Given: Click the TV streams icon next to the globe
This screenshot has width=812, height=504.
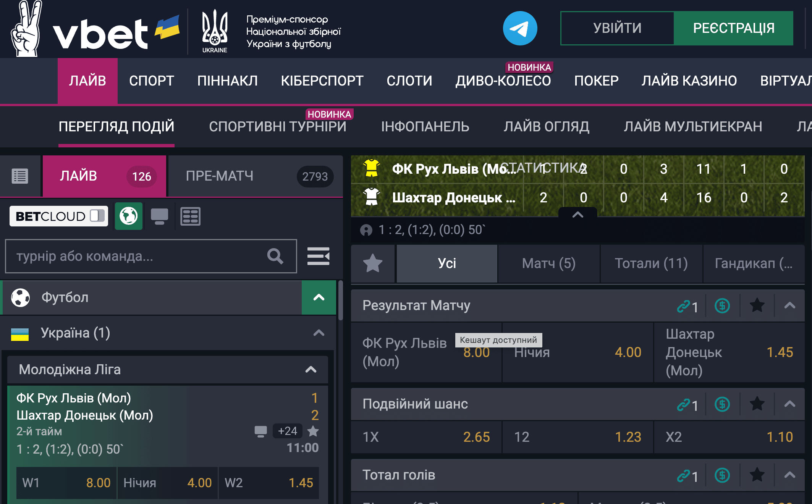Looking at the screenshot, I should click(x=159, y=216).
